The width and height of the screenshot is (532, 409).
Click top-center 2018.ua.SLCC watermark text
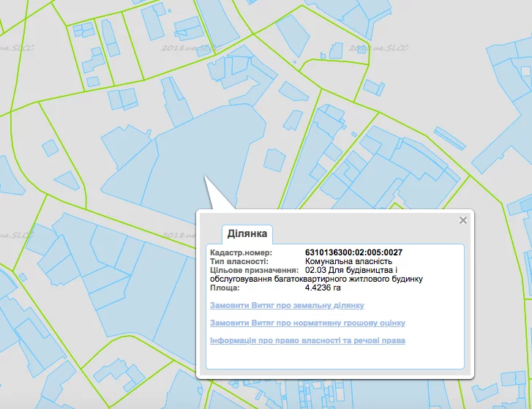(191, 48)
